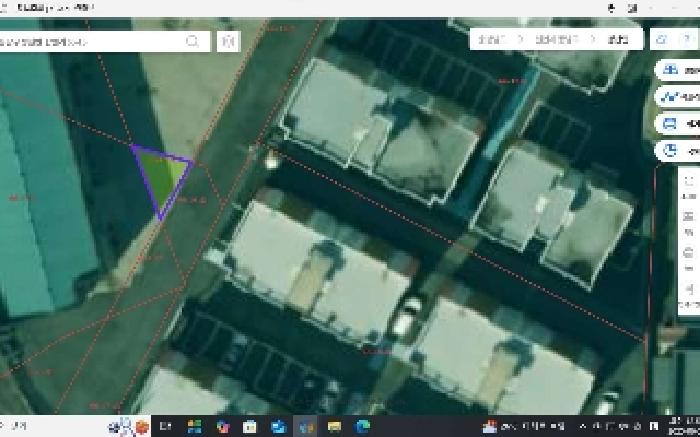This screenshot has height=437, width=700.
Task: Open the first region dropdown in the breadcrumb
Action: [x=490, y=39]
